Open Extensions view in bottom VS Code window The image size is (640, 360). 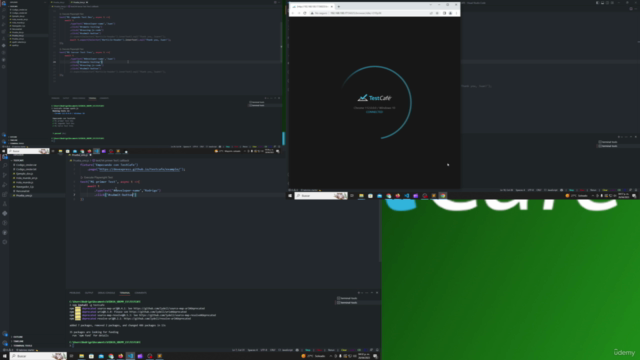[x=5, y=194]
